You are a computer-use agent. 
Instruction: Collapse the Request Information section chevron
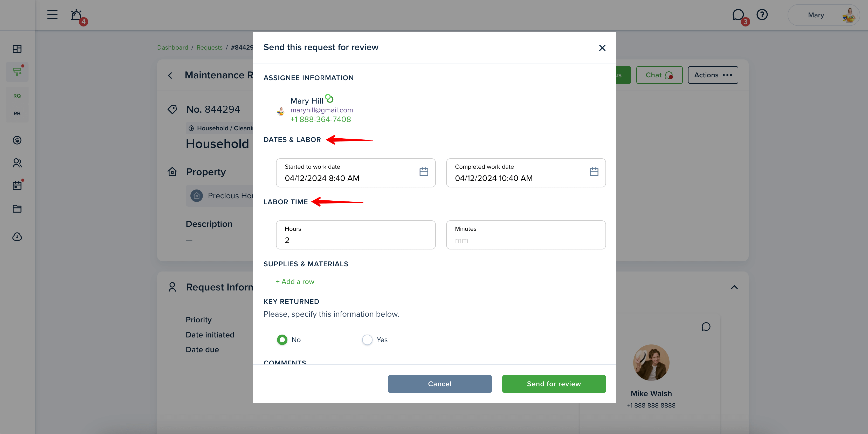[734, 287]
